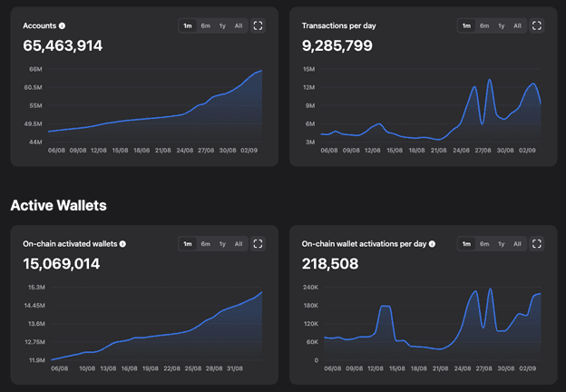Show All range for Transactions per day
This screenshot has height=392, width=566.
pyautogui.click(x=517, y=26)
